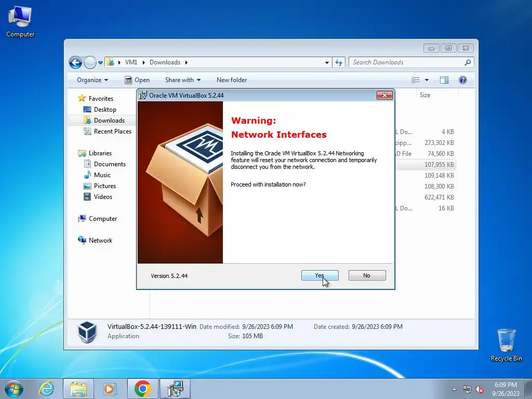Click the Show desktop strip
Image resolution: width=532 pixels, height=399 pixels.
(x=528, y=389)
